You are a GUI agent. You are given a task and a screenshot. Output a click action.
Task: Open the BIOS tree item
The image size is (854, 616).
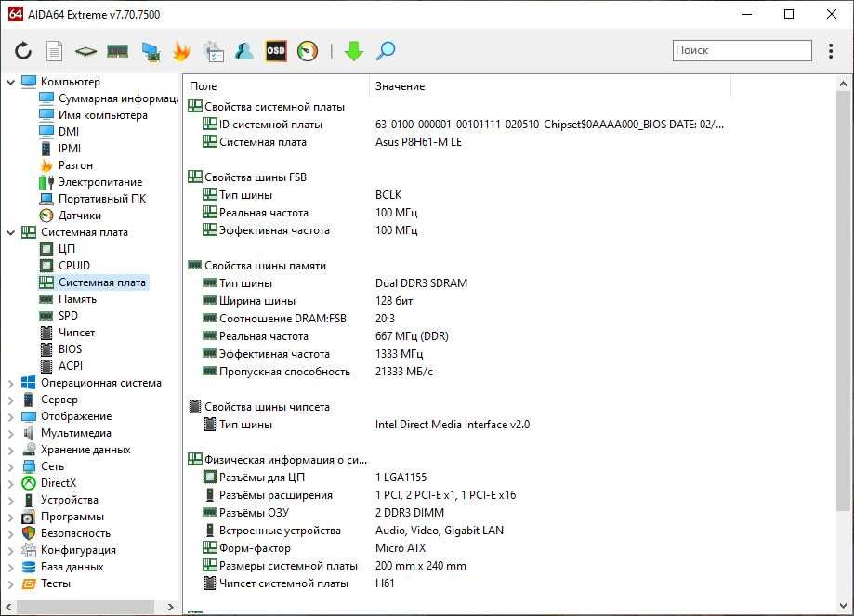(x=60, y=349)
